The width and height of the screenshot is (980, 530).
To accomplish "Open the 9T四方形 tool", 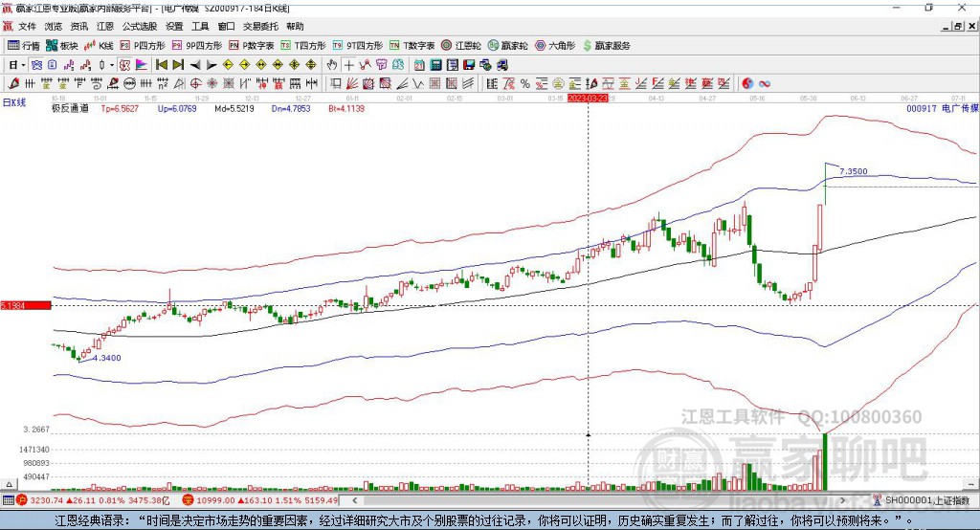I will [x=358, y=46].
